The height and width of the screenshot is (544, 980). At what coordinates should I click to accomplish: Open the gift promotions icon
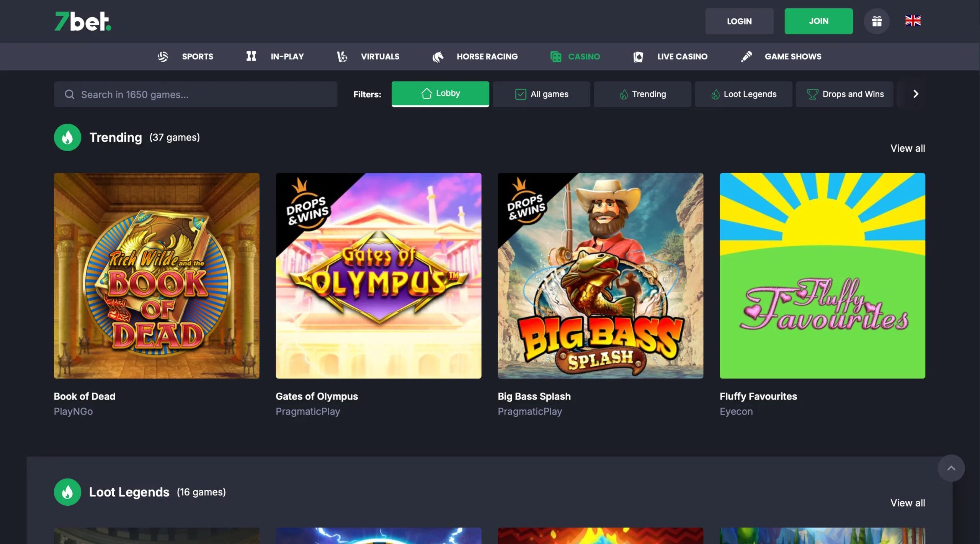[877, 21]
